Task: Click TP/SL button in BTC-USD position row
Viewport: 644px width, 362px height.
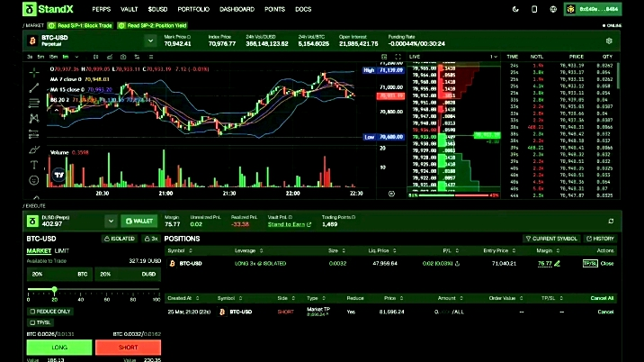Action: [590, 263]
